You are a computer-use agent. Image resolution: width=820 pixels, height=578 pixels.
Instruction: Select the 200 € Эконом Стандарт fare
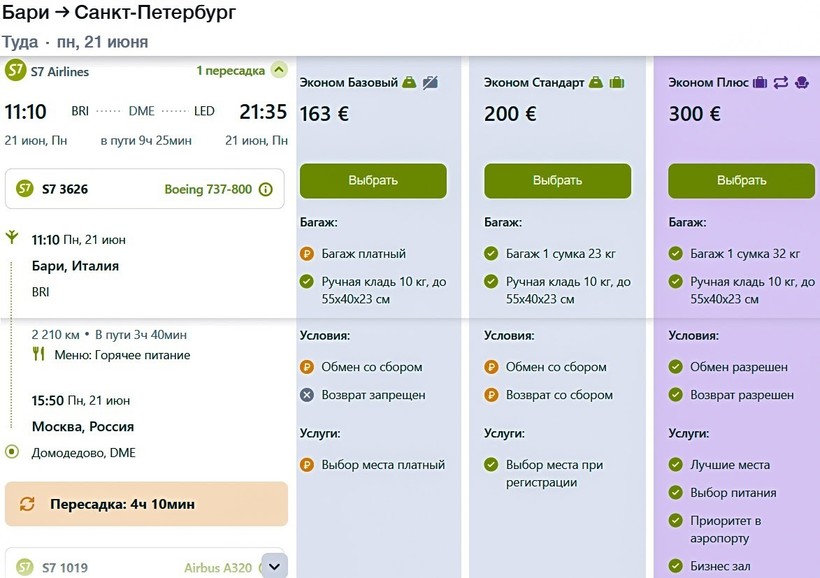pyautogui.click(x=557, y=181)
